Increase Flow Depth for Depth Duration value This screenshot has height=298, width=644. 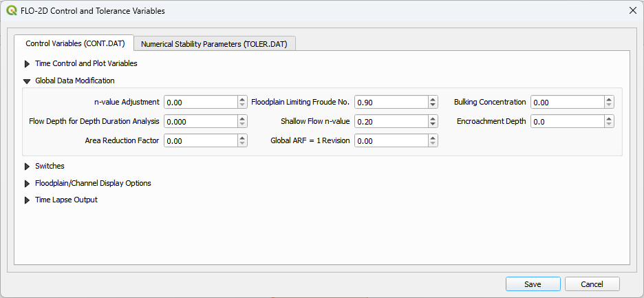tap(242, 118)
